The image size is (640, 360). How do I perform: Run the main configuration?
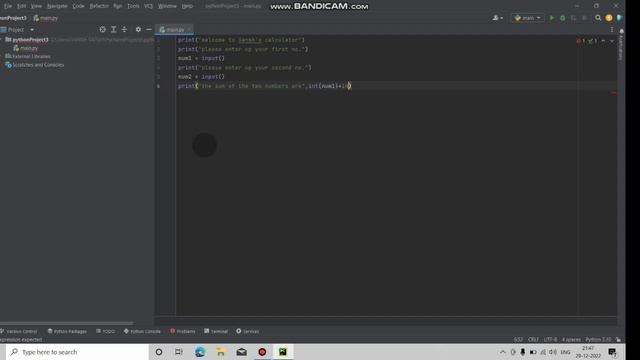pos(552,18)
